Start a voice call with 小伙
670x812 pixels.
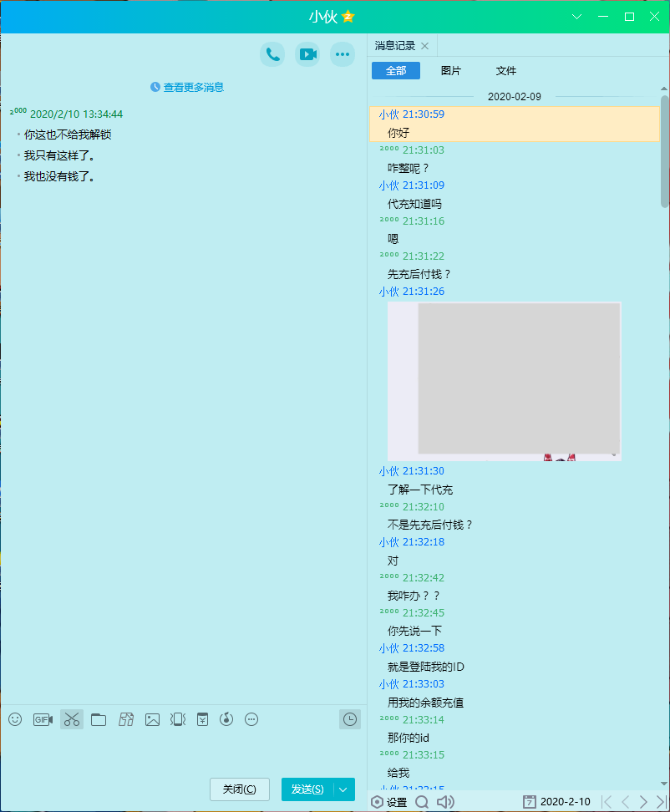coord(272,54)
